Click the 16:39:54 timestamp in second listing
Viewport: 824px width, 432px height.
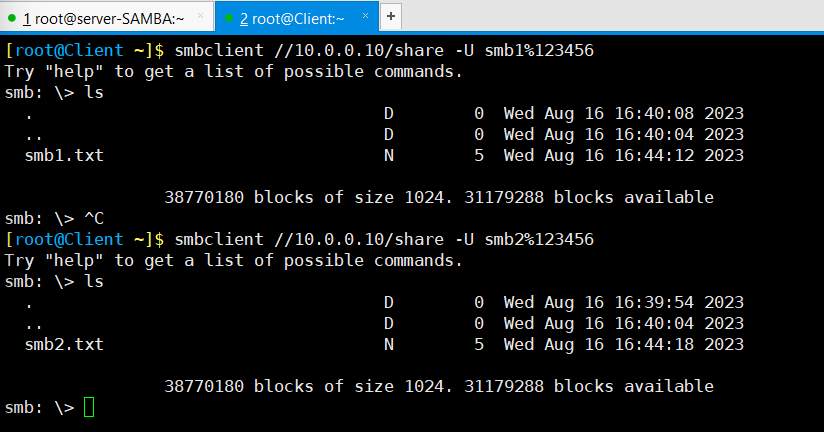coord(654,302)
